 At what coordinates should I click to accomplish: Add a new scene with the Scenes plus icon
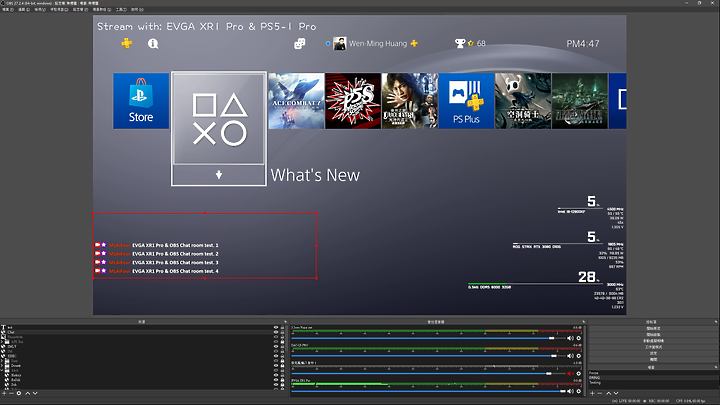[x=592, y=394]
